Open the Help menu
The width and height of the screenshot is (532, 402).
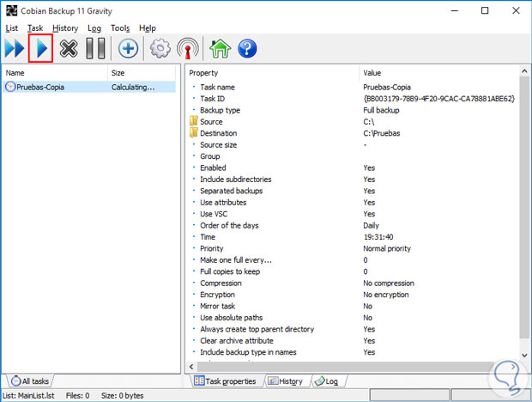tap(148, 28)
